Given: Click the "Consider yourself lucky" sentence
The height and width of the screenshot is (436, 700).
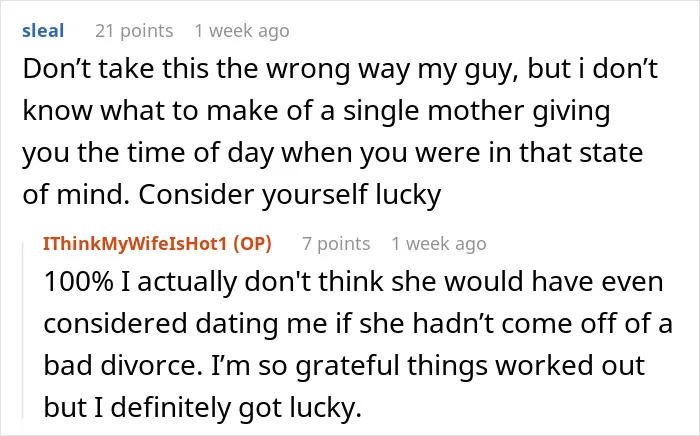Looking at the screenshot, I should point(290,195).
